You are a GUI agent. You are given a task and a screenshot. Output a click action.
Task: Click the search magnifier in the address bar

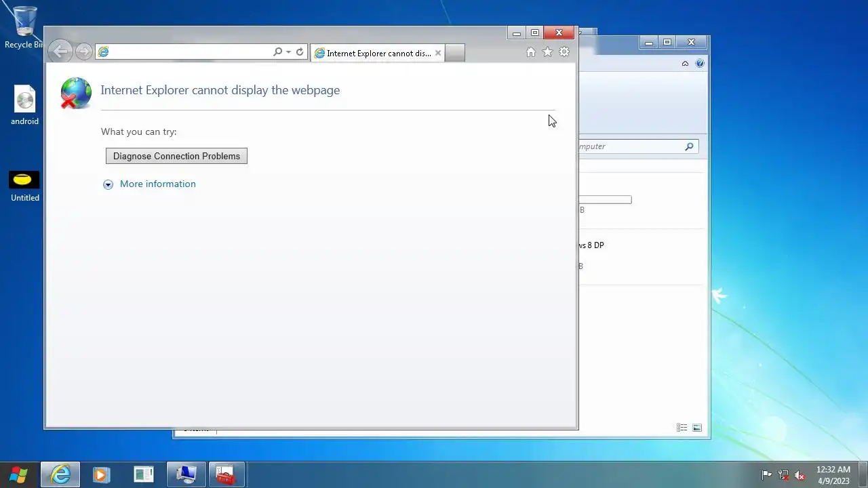277,52
